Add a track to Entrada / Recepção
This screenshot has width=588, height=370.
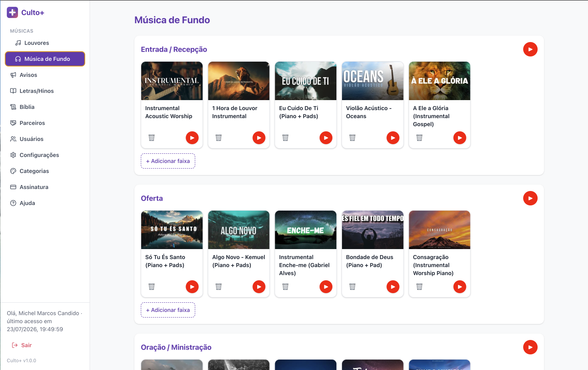point(168,161)
